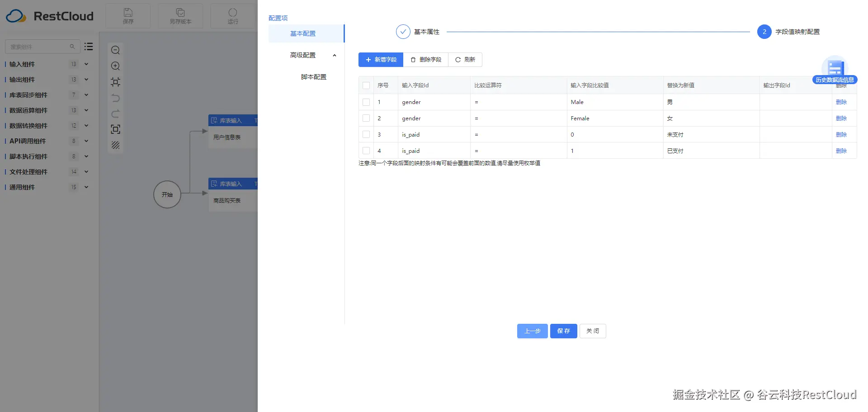The width and height of the screenshot is (868, 412).
Task: Click the RestCloud logo
Action: [50, 16]
